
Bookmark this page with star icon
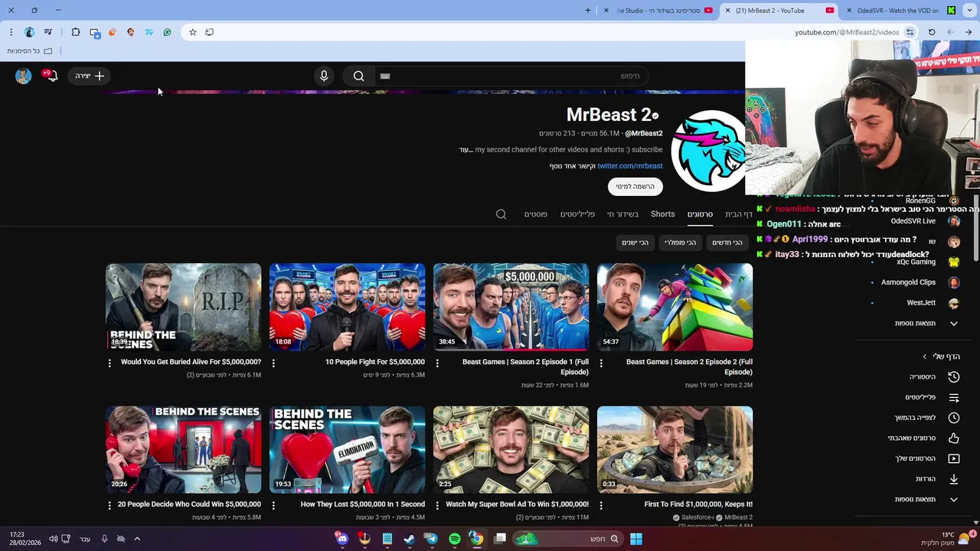192,32
